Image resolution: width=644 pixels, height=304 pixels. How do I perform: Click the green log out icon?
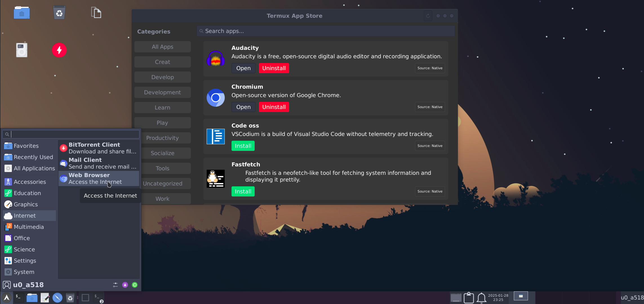135,285
